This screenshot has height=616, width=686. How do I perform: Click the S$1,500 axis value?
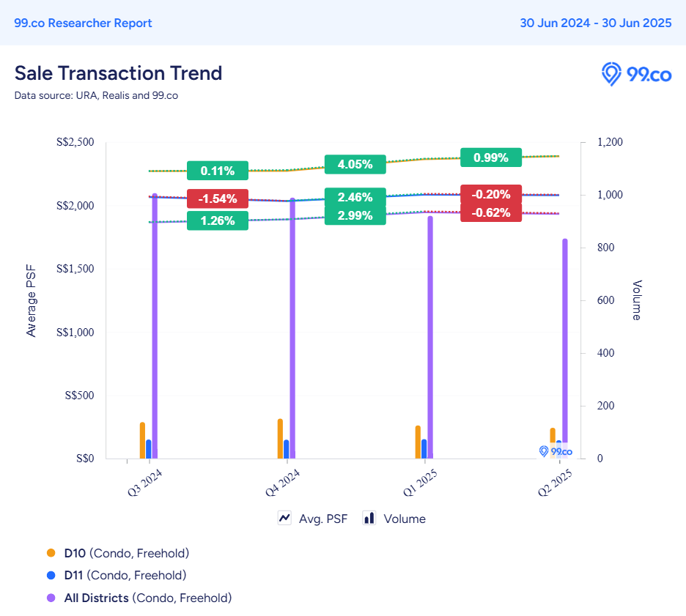(x=75, y=268)
